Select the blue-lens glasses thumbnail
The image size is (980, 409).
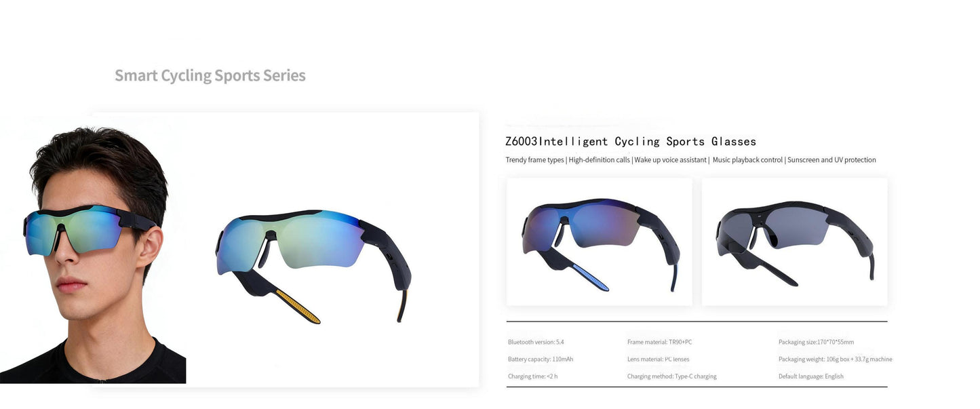point(600,242)
